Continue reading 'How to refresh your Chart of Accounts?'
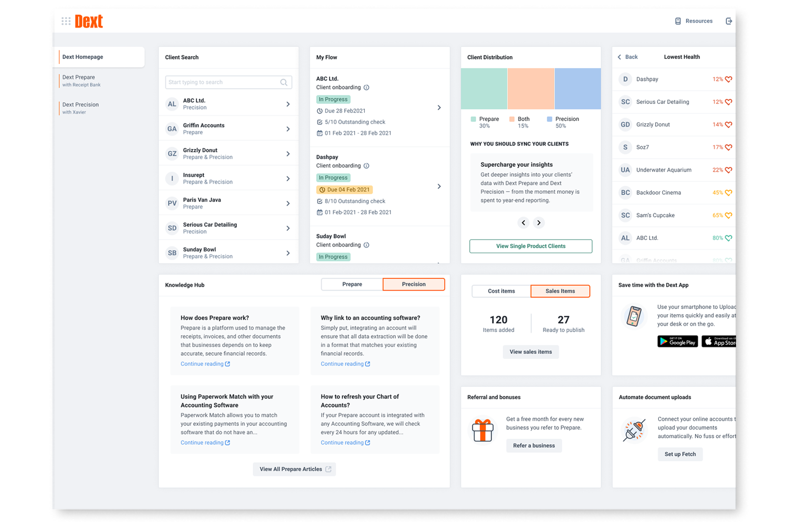 pos(345,443)
